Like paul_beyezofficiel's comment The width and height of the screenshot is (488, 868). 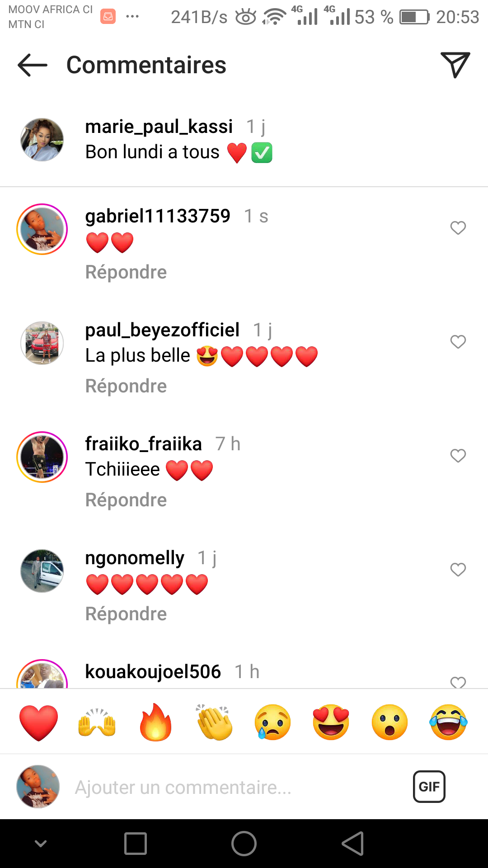[x=458, y=342]
